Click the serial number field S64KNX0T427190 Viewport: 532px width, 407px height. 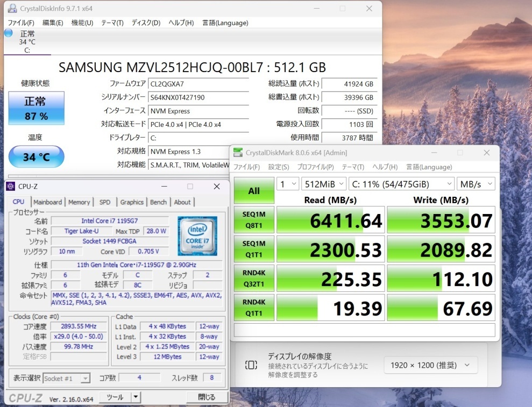[198, 97]
